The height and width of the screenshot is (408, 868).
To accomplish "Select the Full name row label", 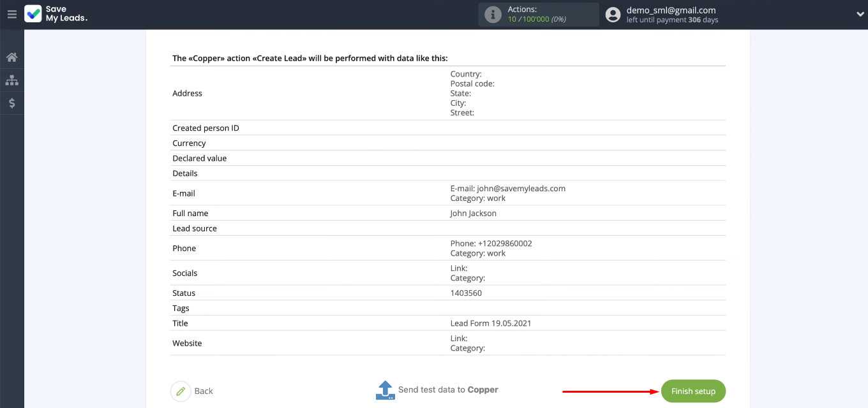I will 190,214.
